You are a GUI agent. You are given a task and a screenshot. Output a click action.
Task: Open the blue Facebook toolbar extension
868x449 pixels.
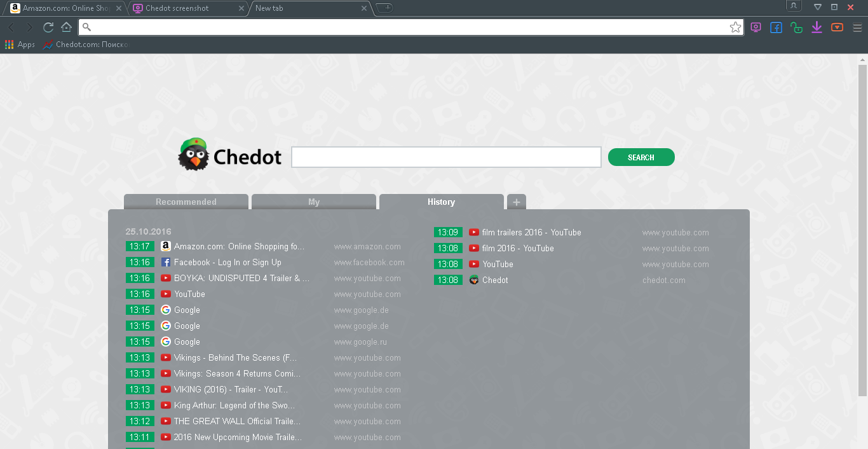tap(776, 27)
